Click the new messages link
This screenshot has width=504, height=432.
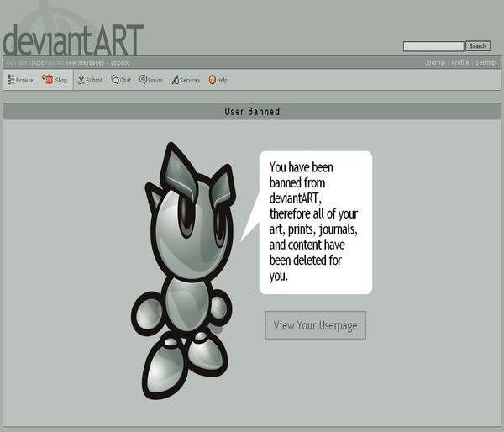(85, 63)
